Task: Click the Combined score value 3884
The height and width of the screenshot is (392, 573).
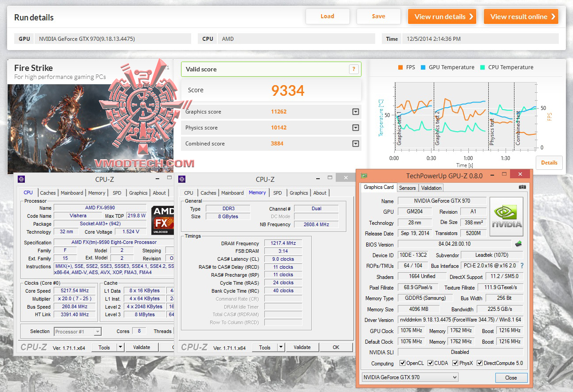Action: point(277,144)
